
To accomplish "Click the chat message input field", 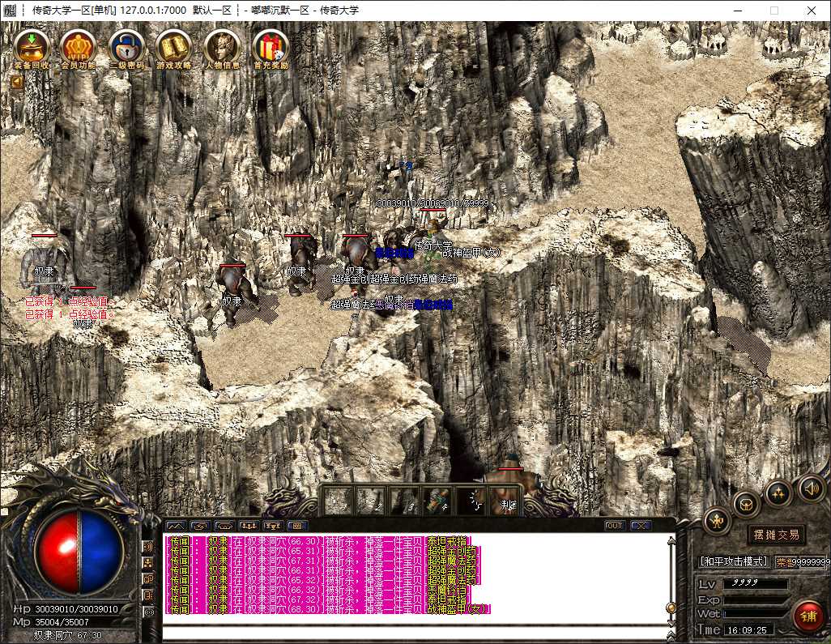I will (x=415, y=633).
